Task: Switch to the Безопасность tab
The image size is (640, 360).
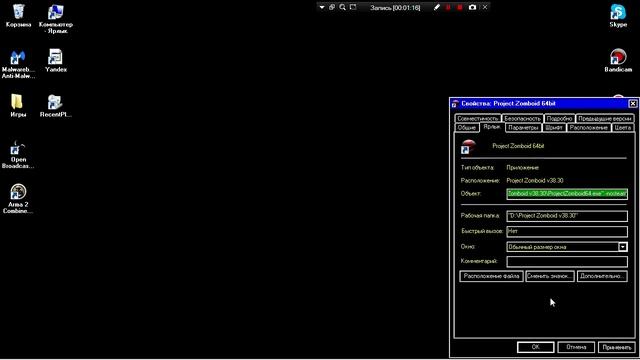Action: tap(522, 118)
